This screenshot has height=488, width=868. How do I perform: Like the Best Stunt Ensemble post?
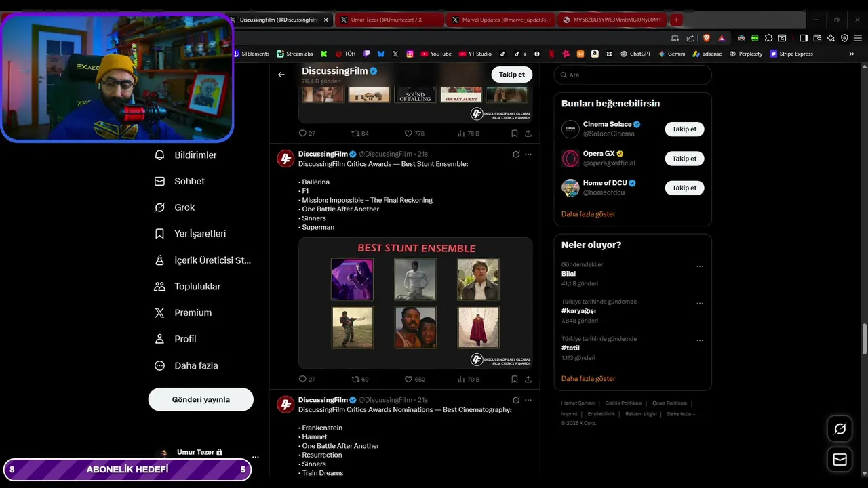click(x=414, y=380)
